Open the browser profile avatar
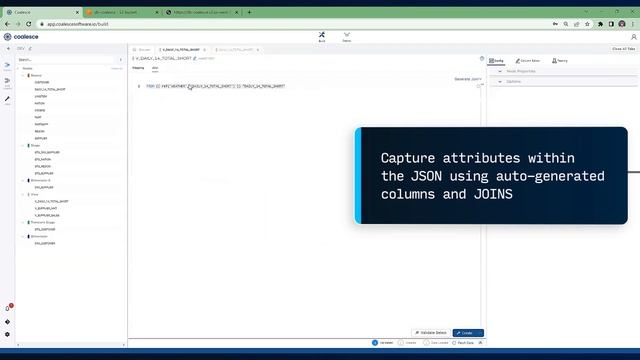The image size is (640, 360). (622, 24)
